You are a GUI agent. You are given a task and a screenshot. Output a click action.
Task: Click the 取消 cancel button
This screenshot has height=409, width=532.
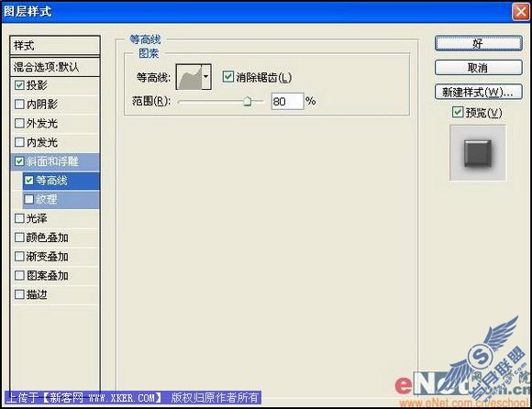479,68
